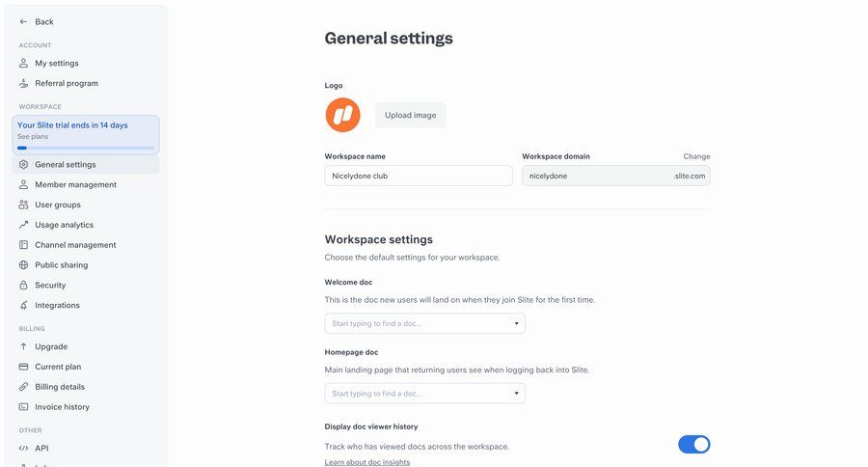Click the trial progress bar
The image size is (868, 467).
point(86,148)
